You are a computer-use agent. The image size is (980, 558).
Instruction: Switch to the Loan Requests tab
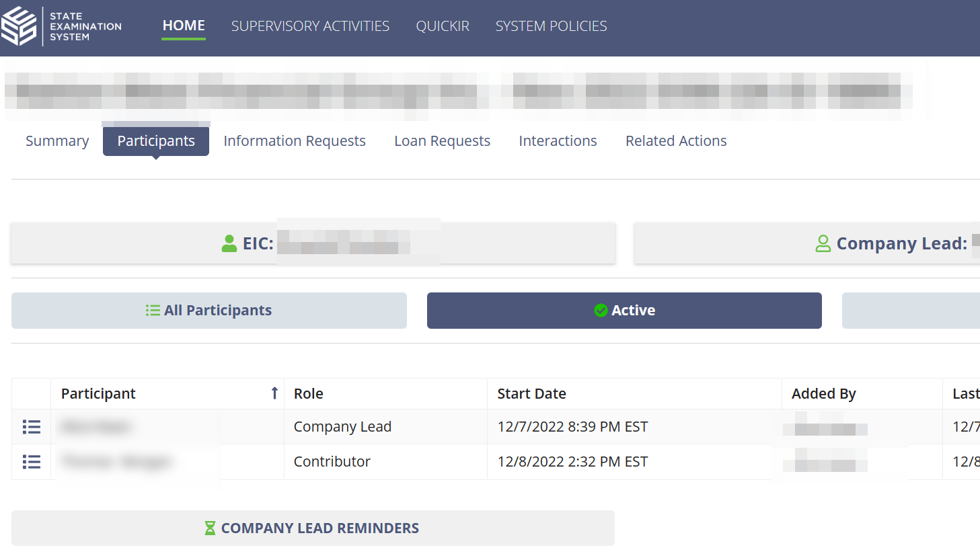click(442, 141)
